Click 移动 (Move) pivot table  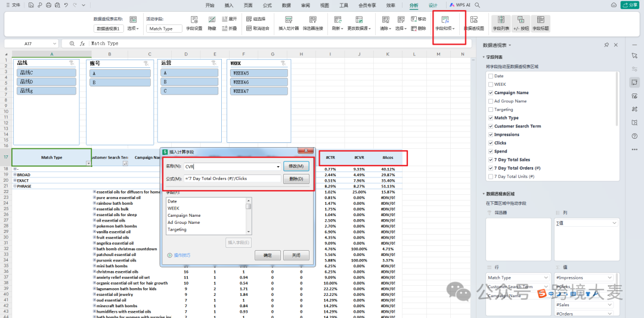(x=419, y=19)
